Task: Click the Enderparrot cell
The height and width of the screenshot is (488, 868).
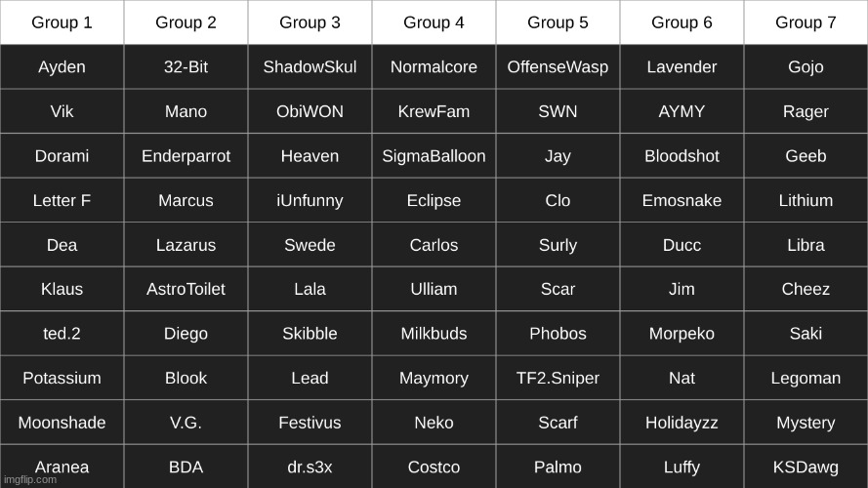Action: point(186,156)
